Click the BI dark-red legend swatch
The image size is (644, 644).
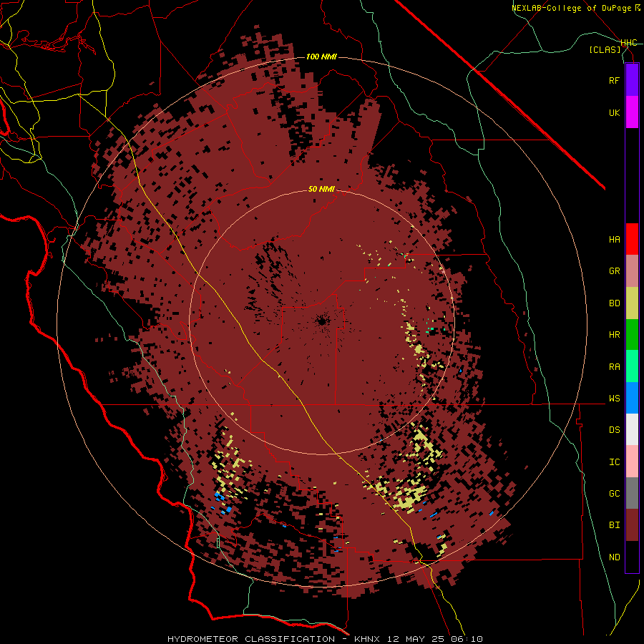click(632, 525)
